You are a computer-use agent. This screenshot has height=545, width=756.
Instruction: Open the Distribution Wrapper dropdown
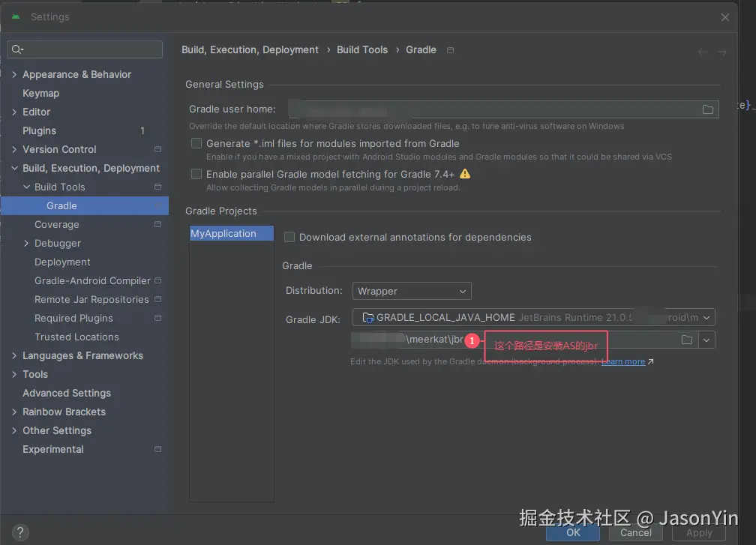coord(412,291)
